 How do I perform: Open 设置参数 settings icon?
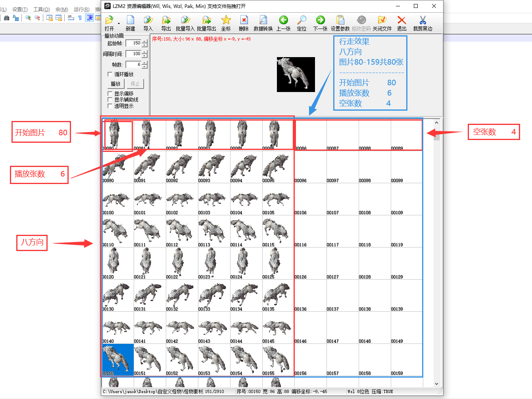340,20
